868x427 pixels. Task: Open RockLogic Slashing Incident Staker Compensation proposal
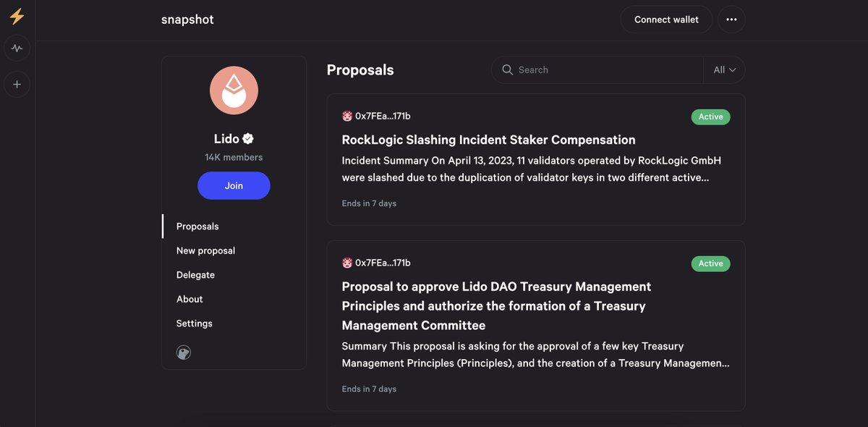pos(488,140)
